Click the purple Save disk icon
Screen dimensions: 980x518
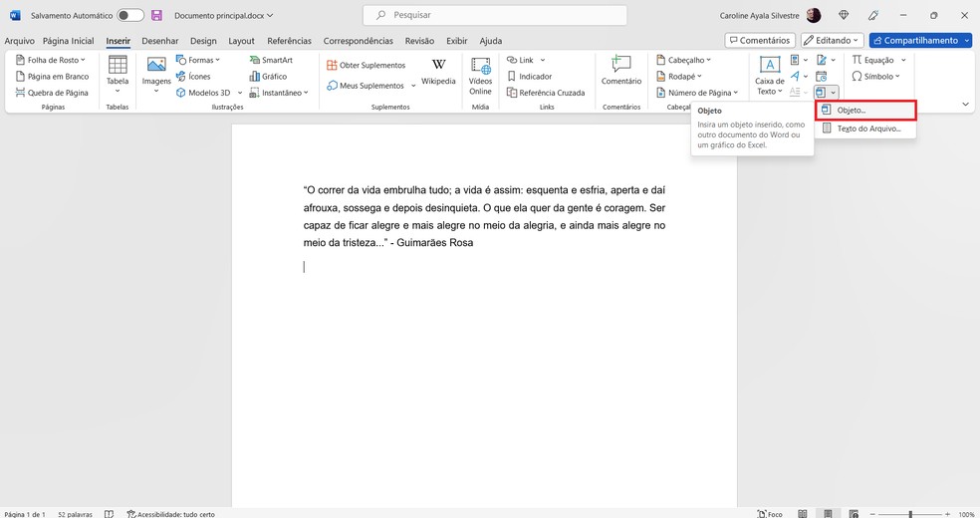point(157,15)
